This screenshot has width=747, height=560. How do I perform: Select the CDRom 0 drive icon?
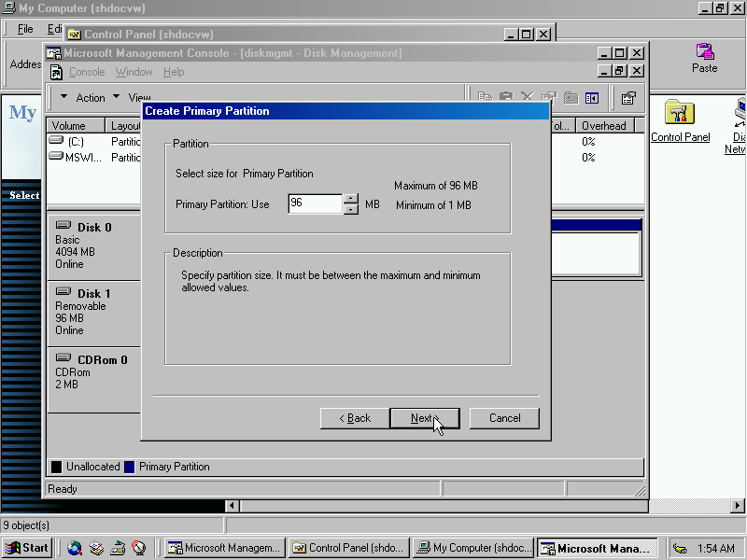[x=63, y=358]
